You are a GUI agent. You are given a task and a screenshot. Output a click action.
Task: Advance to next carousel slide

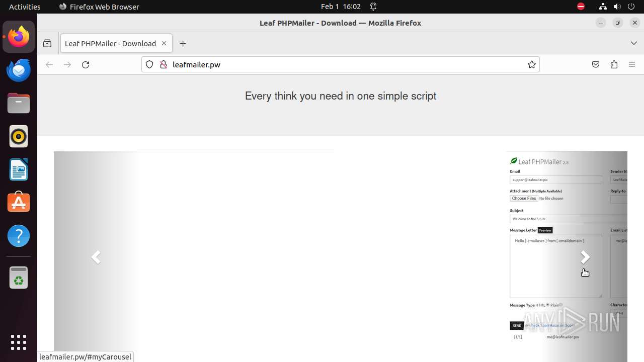585,257
